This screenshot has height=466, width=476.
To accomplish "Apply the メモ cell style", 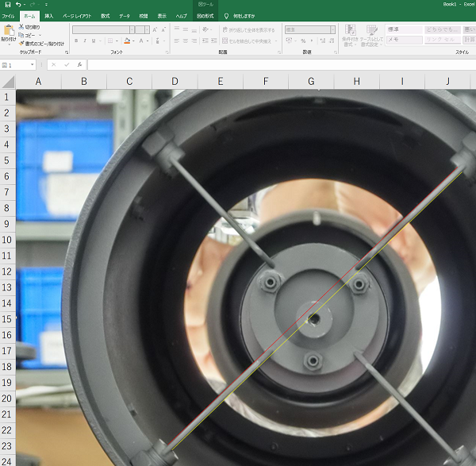I will [x=404, y=40].
